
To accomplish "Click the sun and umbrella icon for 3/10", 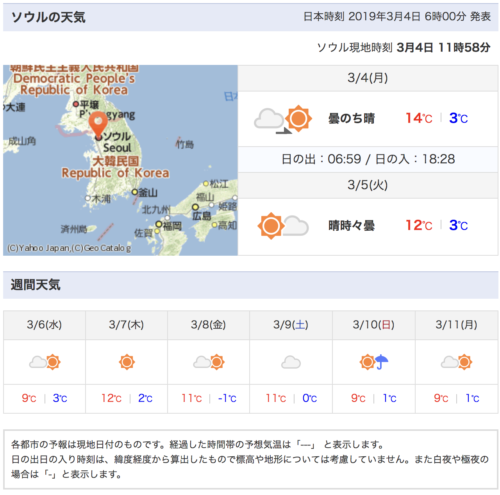I will click(374, 362).
